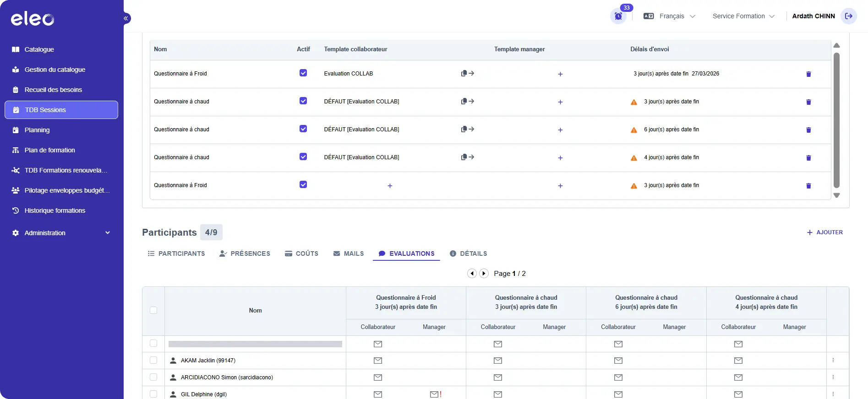Expand the Service Formation dropdown

(x=743, y=16)
